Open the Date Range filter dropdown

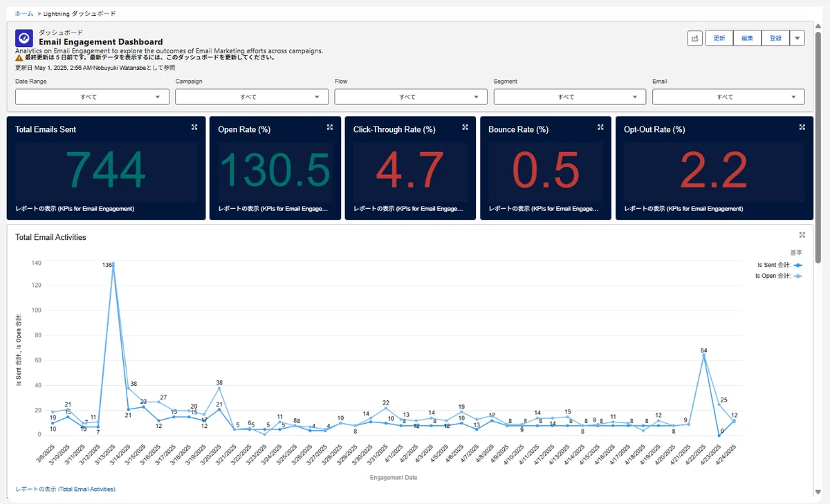(92, 97)
